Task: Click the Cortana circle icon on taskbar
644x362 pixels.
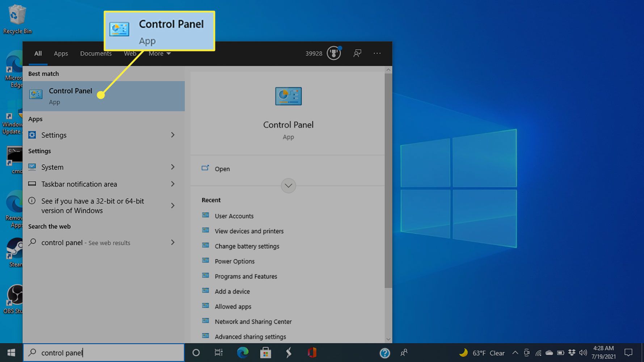Action: click(x=196, y=353)
